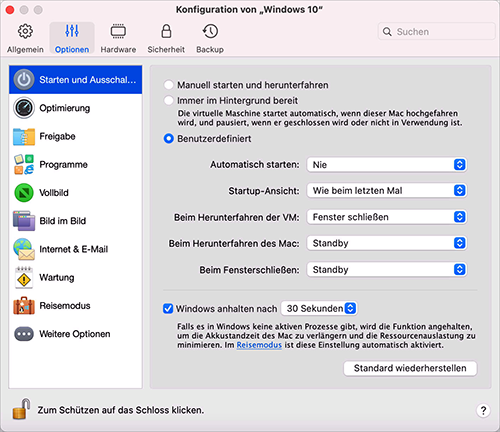Select Bild im Bild sidebar label

click(63, 221)
